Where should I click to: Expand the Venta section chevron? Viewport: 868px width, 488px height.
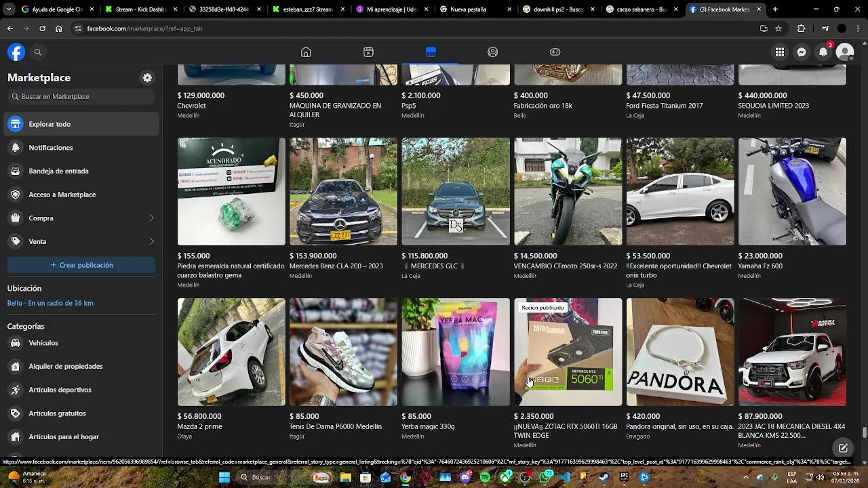151,241
